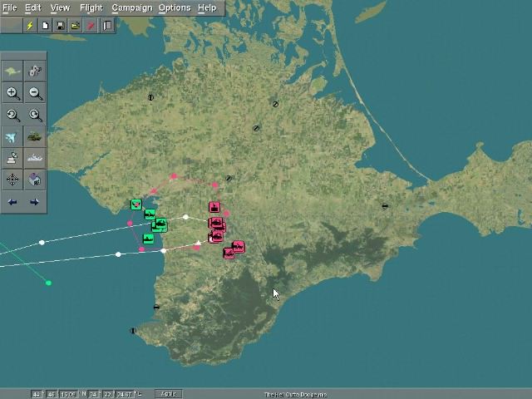
Task: Open the Options menu
Action: (175, 7)
